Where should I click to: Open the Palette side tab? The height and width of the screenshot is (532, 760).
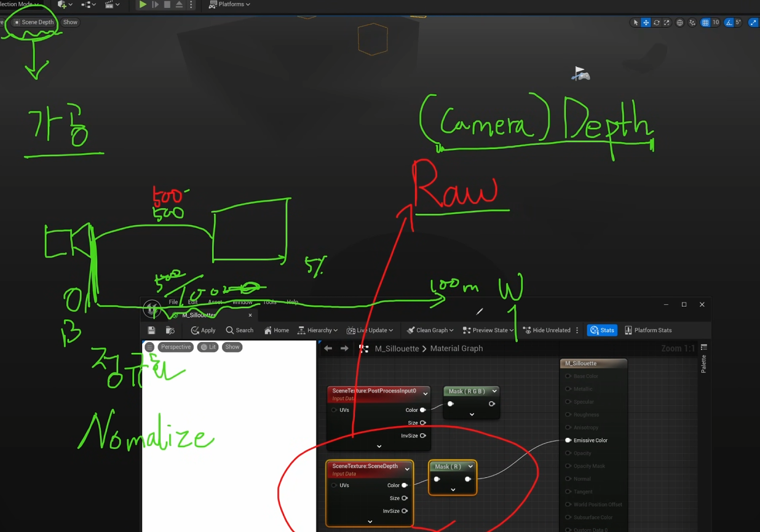pyautogui.click(x=704, y=359)
